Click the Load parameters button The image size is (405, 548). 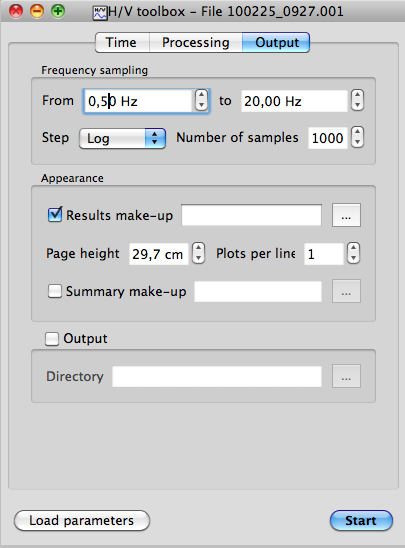(82, 521)
